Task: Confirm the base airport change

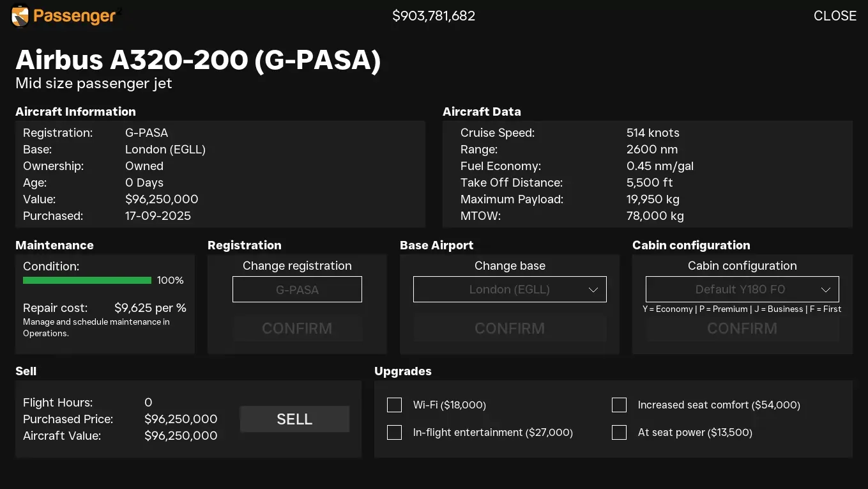Action: coord(509,329)
